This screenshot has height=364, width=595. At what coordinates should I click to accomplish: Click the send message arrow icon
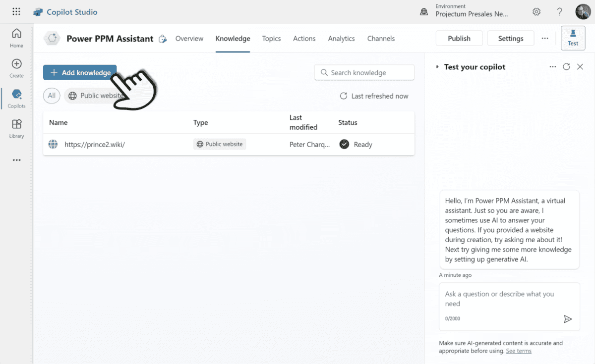pyautogui.click(x=568, y=319)
